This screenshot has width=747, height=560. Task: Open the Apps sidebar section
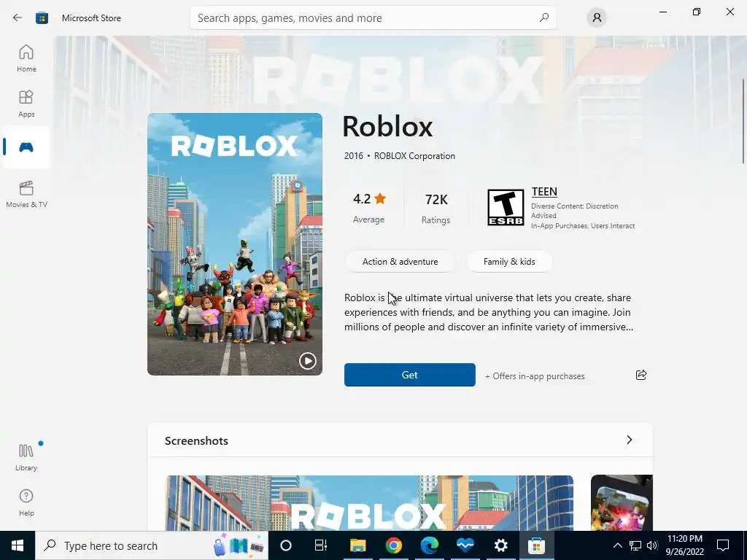(x=26, y=104)
